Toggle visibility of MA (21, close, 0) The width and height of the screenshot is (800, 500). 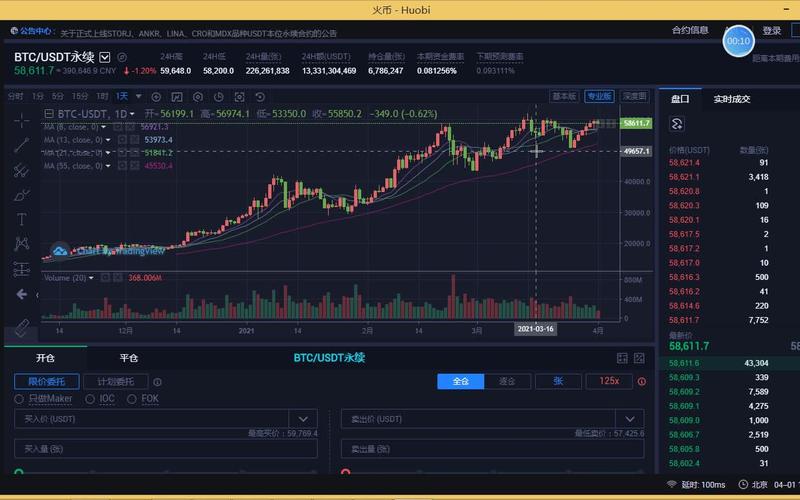point(122,153)
